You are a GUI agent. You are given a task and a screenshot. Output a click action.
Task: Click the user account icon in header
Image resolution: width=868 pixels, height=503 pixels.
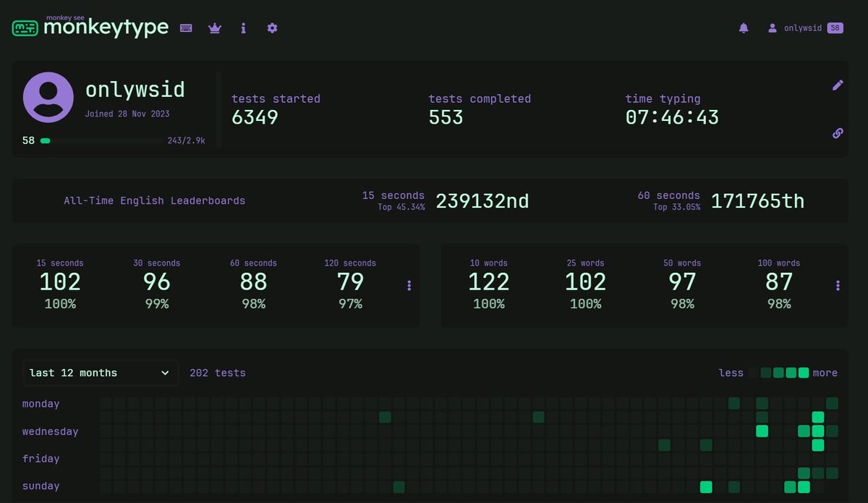[773, 28]
